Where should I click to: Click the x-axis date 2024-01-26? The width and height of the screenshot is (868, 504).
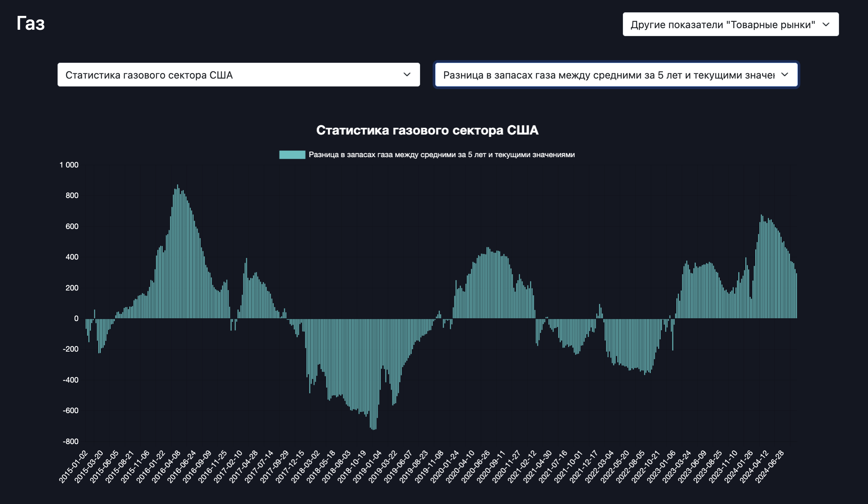(x=739, y=467)
